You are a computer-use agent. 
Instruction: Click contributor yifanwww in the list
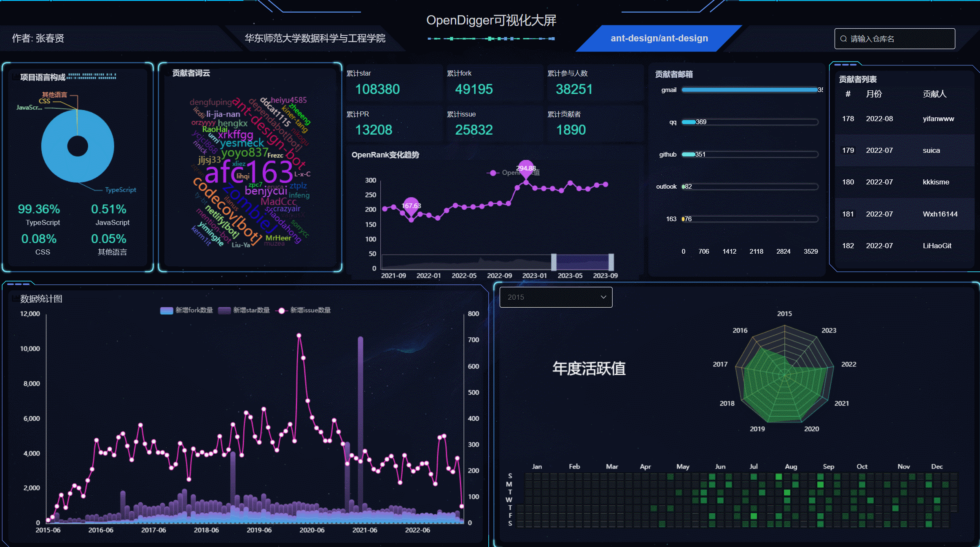click(x=938, y=119)
